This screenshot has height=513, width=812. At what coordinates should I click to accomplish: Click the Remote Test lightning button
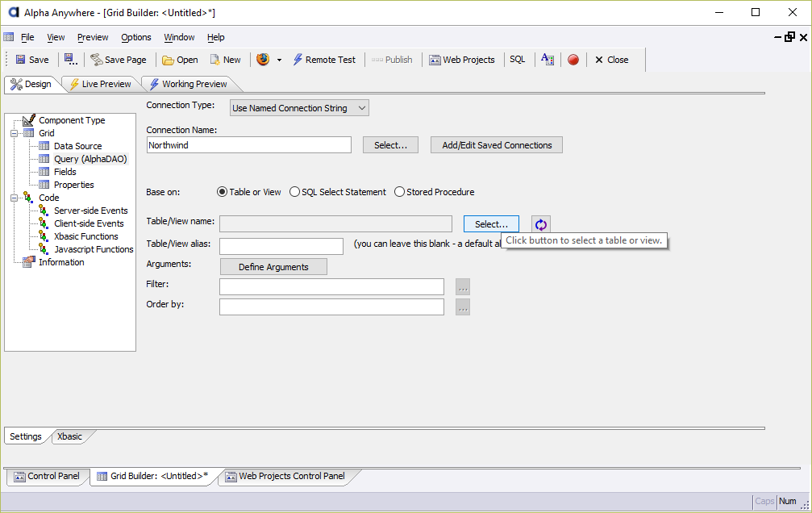coord(325,60)
